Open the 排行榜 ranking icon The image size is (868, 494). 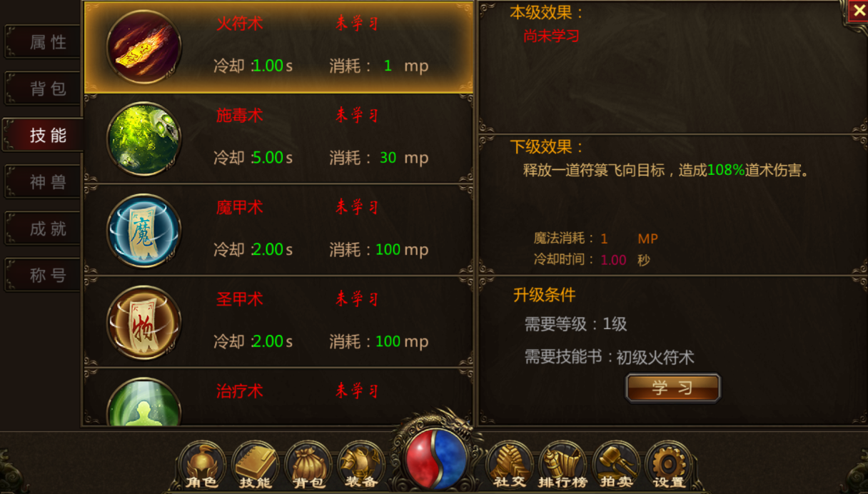point(562,465)
